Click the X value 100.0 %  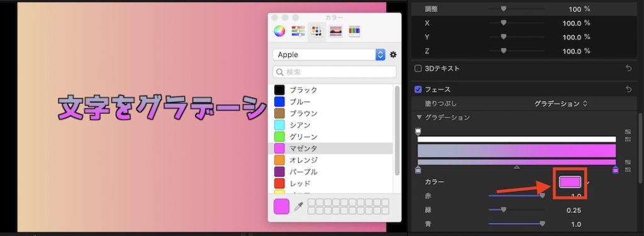tap(576, 23)
